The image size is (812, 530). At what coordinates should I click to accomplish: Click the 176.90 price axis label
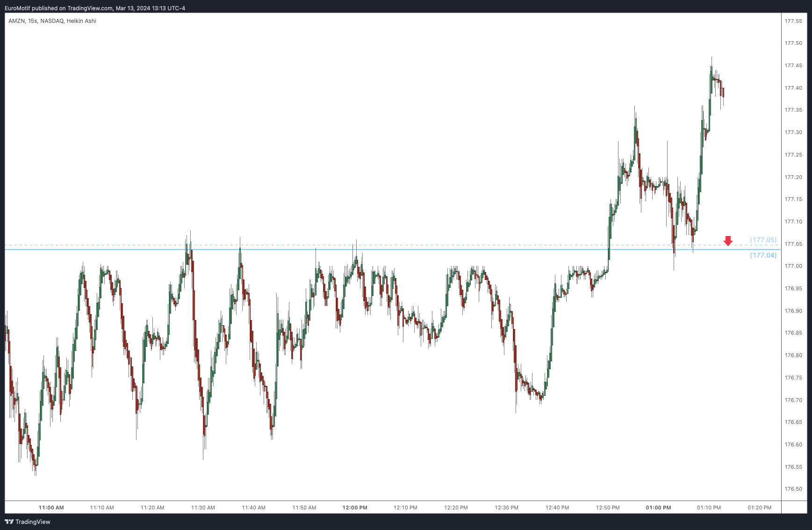pos(793,311)
